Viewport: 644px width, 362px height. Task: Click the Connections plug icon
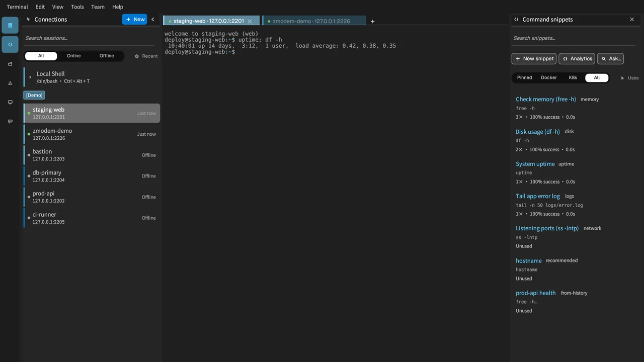[x=28, y=19]
